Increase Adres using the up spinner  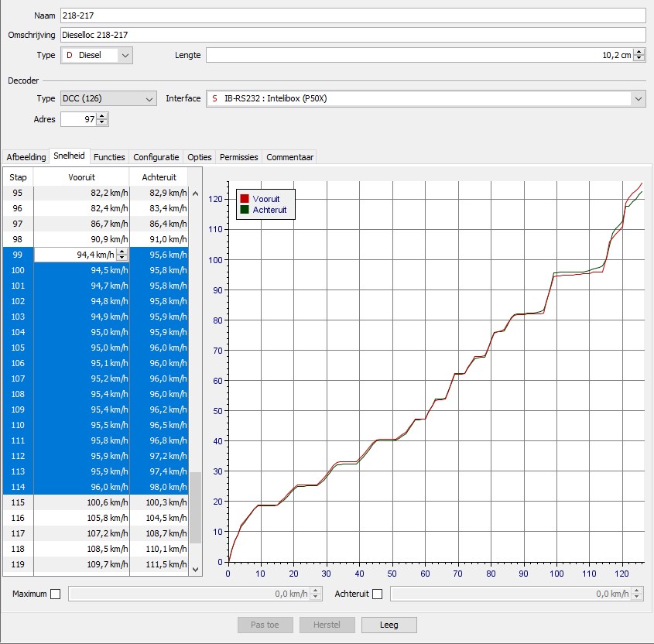click(102, 116)
